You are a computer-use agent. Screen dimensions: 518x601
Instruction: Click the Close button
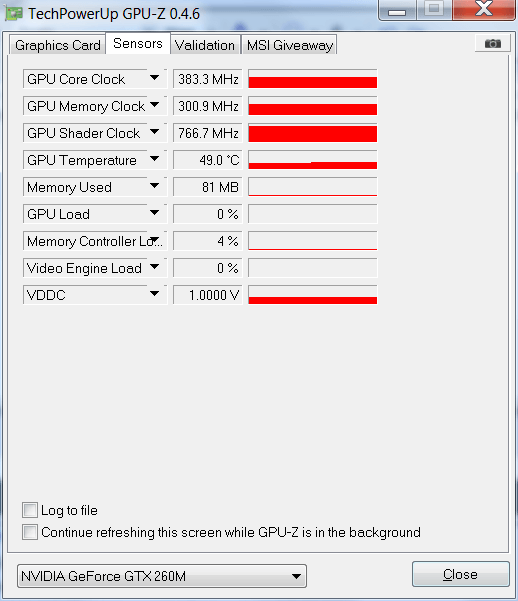460,574
